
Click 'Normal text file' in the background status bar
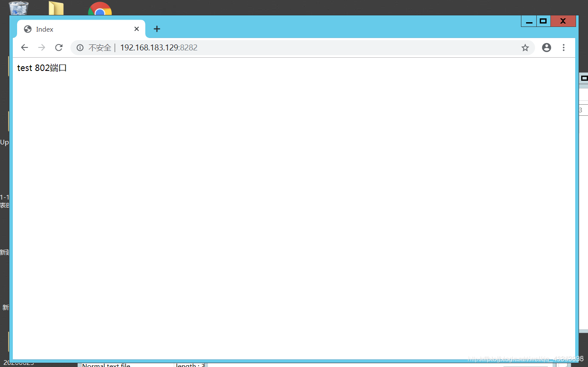(x=106, y=365)
